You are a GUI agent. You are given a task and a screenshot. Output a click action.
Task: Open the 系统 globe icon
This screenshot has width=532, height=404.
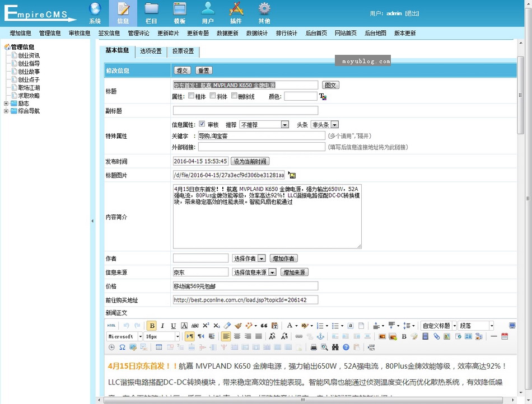pyautogui.click(x=95, y=13)
